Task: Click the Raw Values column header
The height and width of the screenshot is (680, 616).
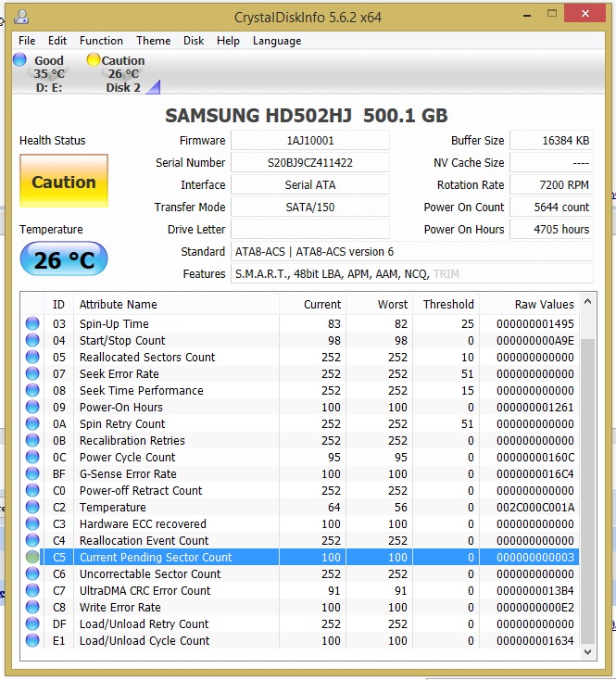Action: [529, 304]
